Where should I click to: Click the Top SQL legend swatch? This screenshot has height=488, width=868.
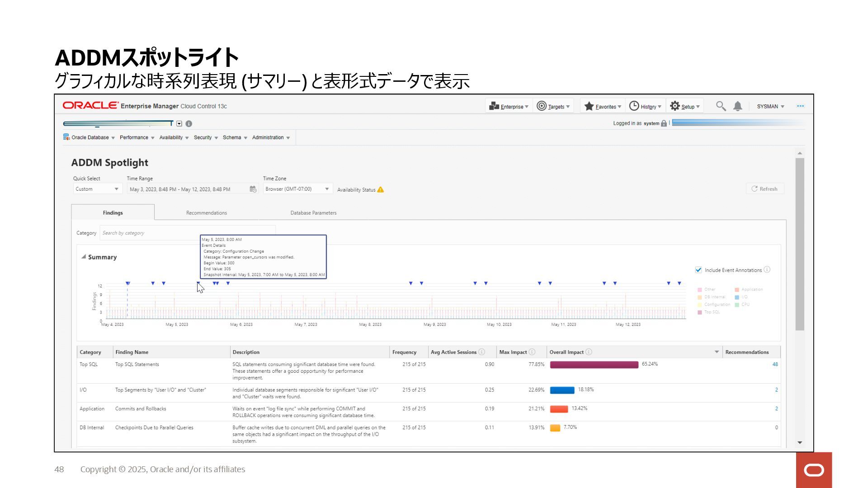[700, 312]
